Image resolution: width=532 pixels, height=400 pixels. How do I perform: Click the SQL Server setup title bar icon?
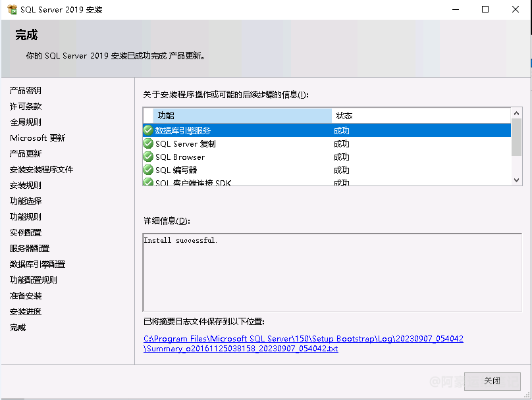tap(12, 9)
